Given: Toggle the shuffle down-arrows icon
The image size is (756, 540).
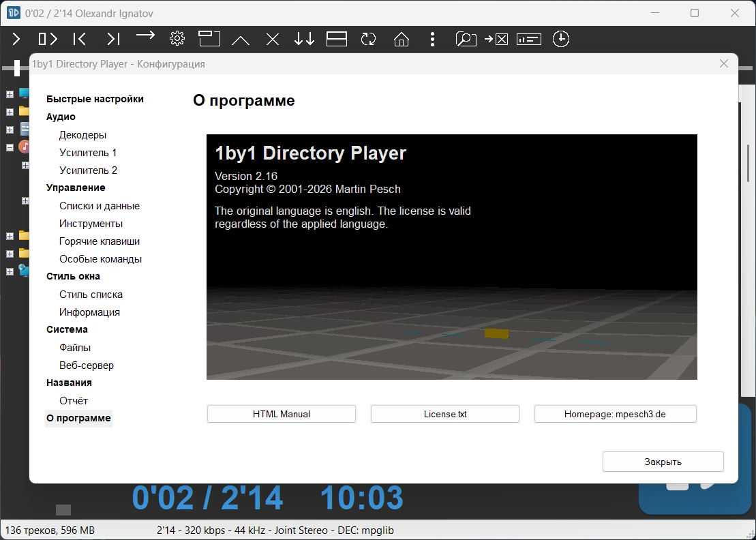Looking at the screenshot, I should pos(304,39).
